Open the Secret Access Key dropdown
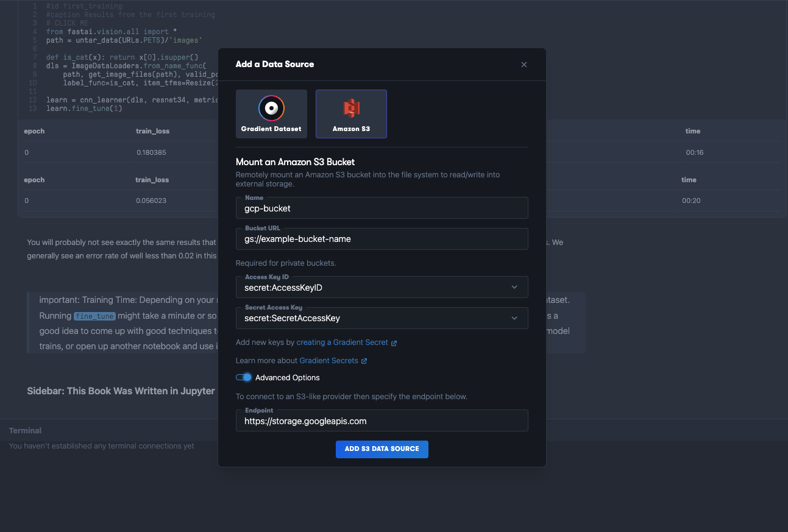 click(382, 318)
